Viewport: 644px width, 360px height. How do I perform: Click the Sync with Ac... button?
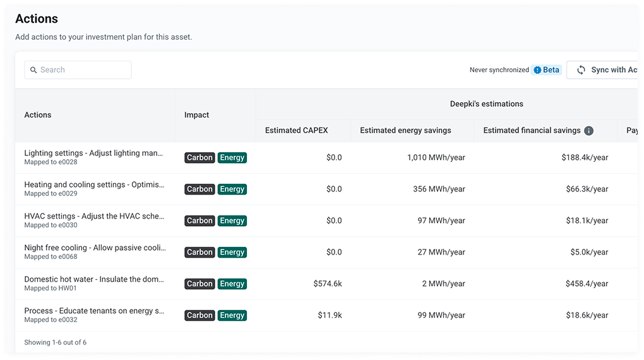(602, 70)
